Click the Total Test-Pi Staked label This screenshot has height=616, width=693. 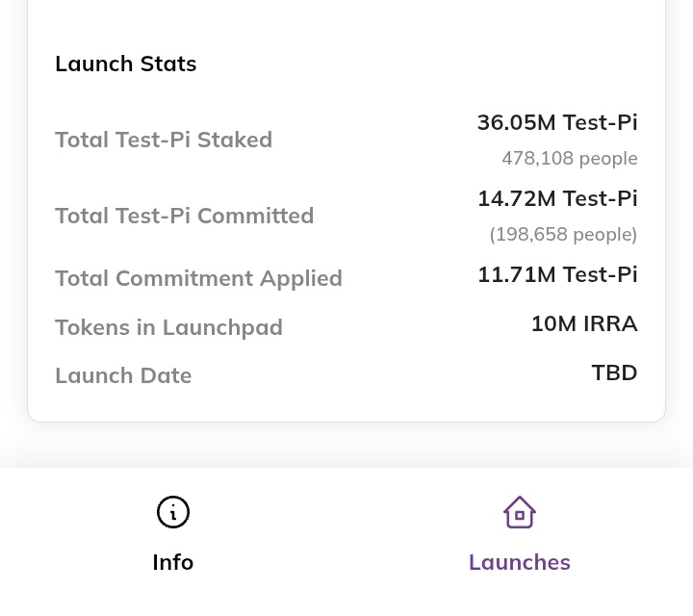[x=164, y=140]
